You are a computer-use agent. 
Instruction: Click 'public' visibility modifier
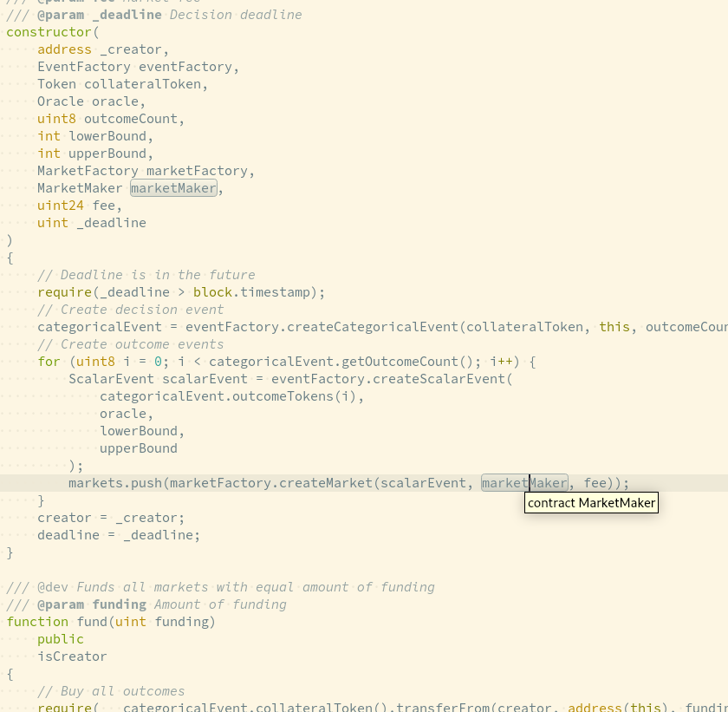[x=61, y=639]
